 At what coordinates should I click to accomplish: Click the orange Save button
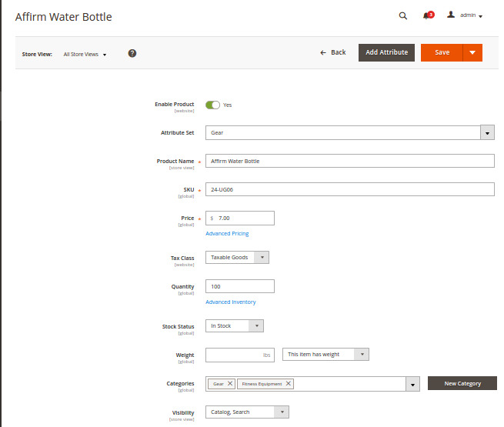point(442,52)
